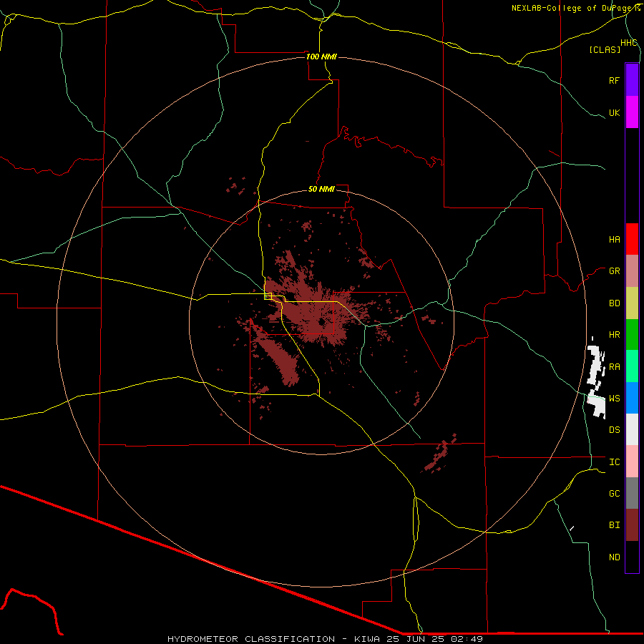Click the "50 NMI" range ring label

(321, 189)
